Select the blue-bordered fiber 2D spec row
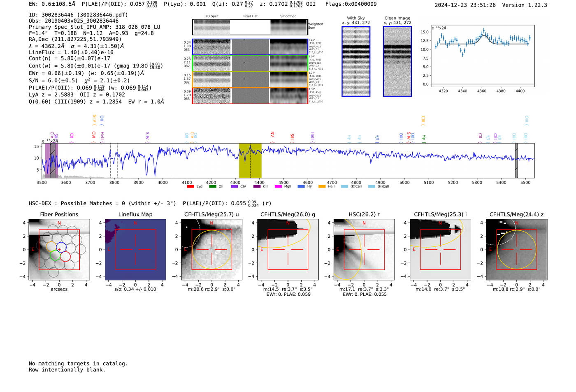The image size is (576, 392). (250, 47)
